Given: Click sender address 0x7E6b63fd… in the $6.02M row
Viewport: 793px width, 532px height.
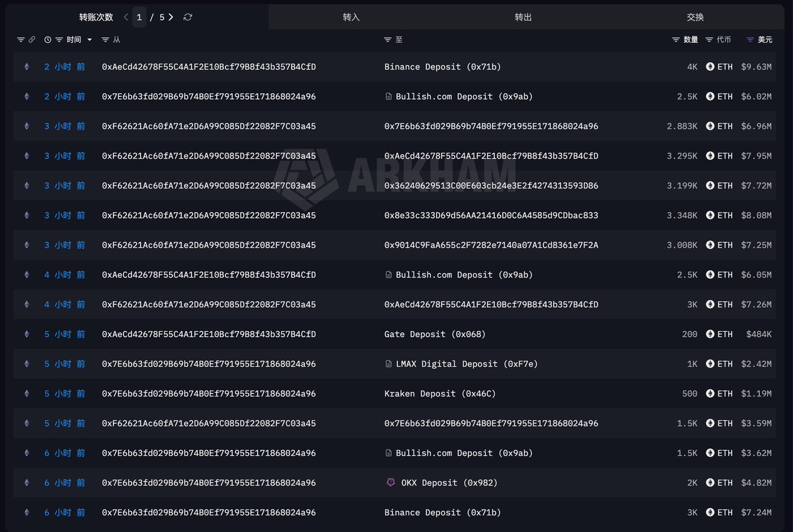Looking at the screenshot, I should pyautogui.click(x=209, y=96).
